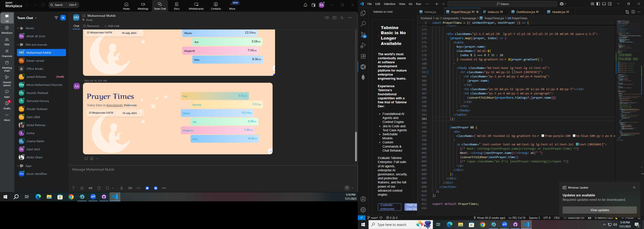The width and height of the screenshot is (644, 229).
Task: Open chat with Junaid Rehman
Action: point(42,77)
